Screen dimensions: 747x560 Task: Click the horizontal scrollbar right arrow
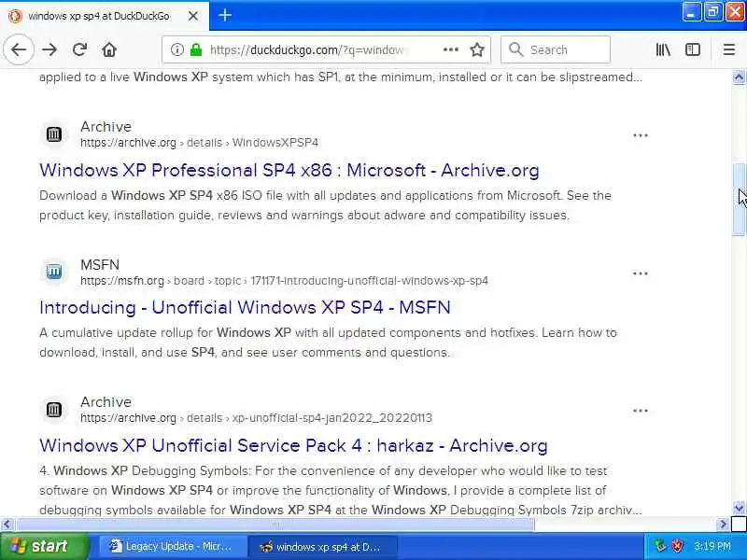(723, 525)
